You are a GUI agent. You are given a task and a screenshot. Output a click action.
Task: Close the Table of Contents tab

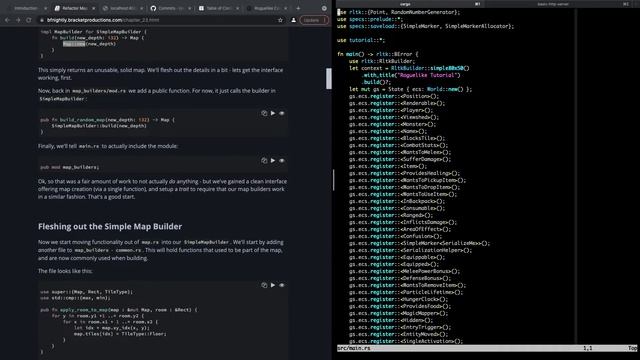(x=238, y=8)
